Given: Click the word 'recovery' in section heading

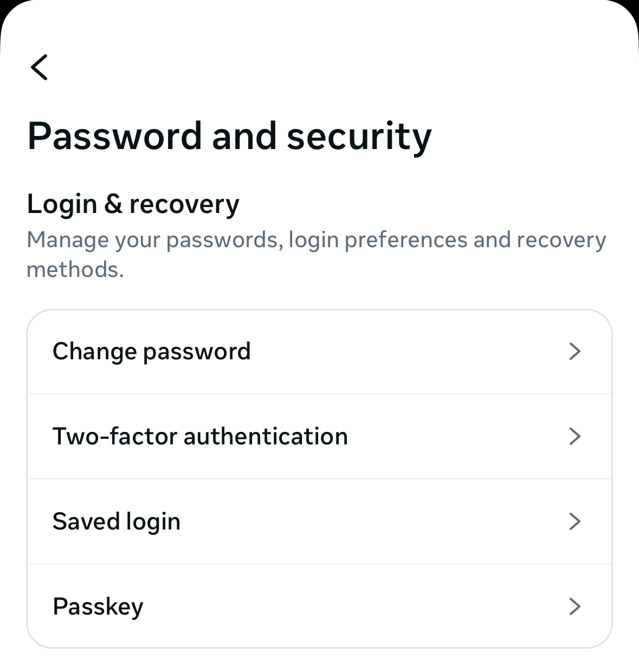Looking at the screenshot, I should (x=184, y=204).
